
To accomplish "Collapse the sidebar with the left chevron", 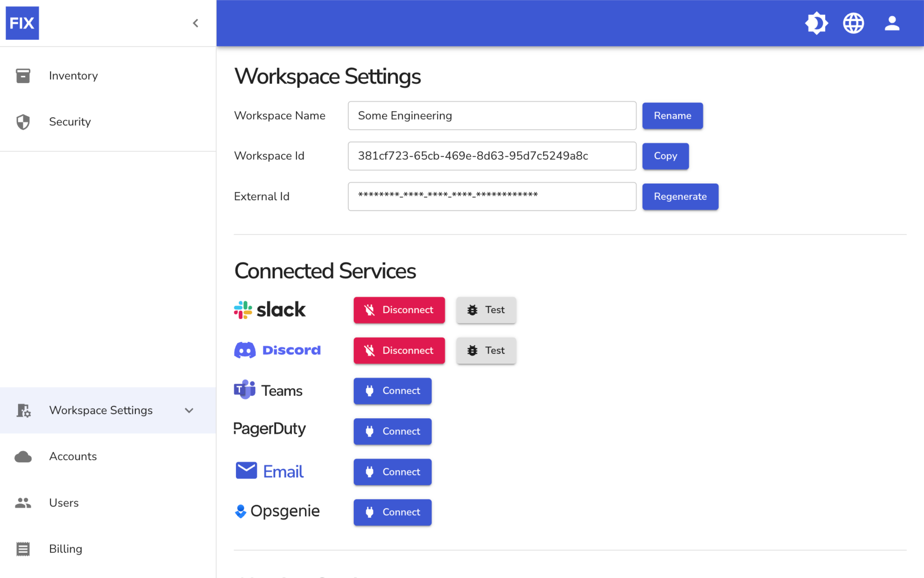I will pos(196,23).
